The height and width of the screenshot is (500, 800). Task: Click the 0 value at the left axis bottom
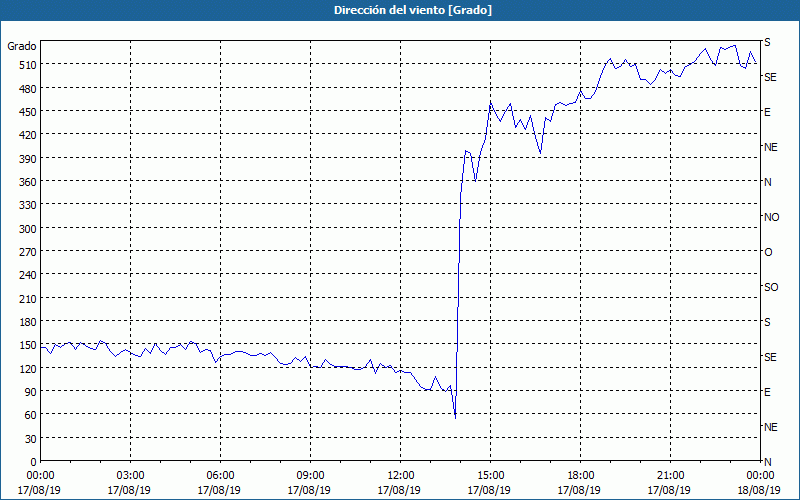click(34, 462)
